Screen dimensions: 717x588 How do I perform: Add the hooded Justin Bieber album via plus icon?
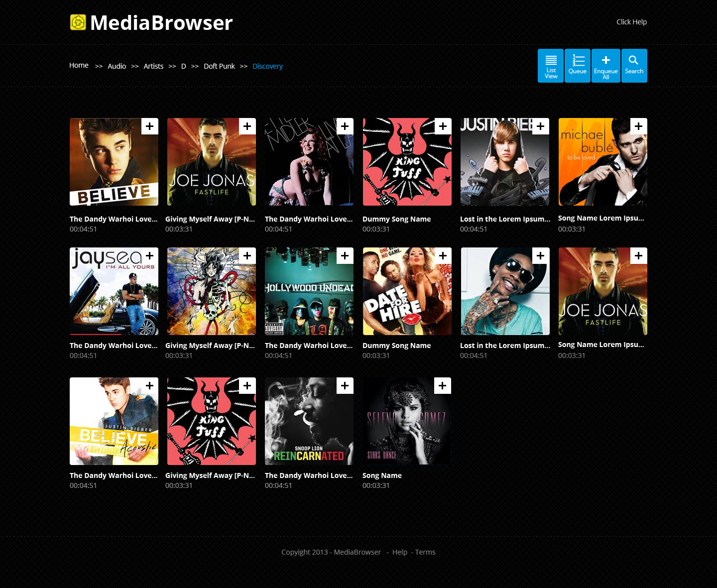(540, 126)
